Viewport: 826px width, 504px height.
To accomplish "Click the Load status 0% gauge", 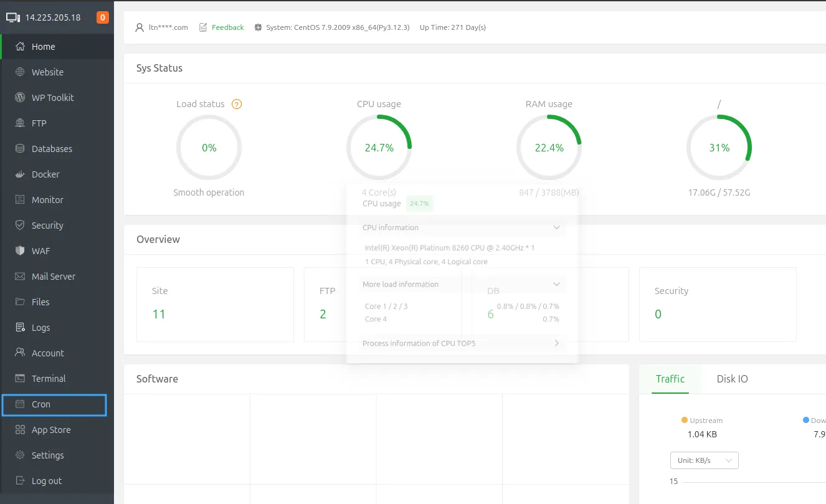I will click(x=209, y=148).
